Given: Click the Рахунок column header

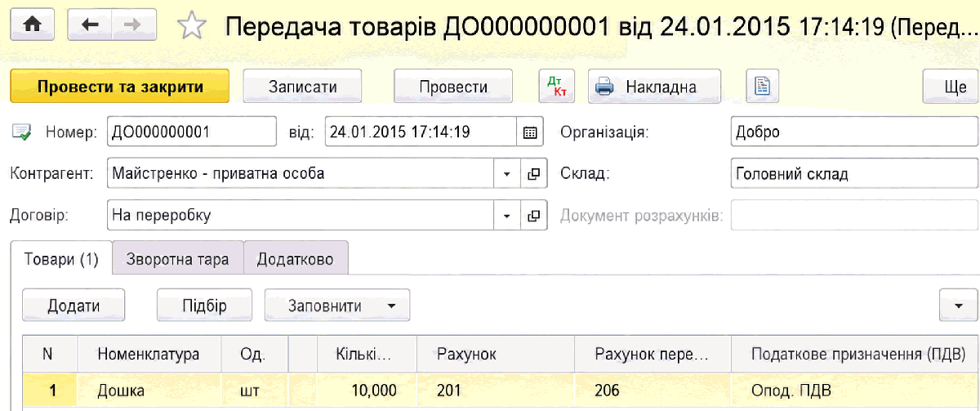Looking at the screenshot, I should click(x=495, y=354).
